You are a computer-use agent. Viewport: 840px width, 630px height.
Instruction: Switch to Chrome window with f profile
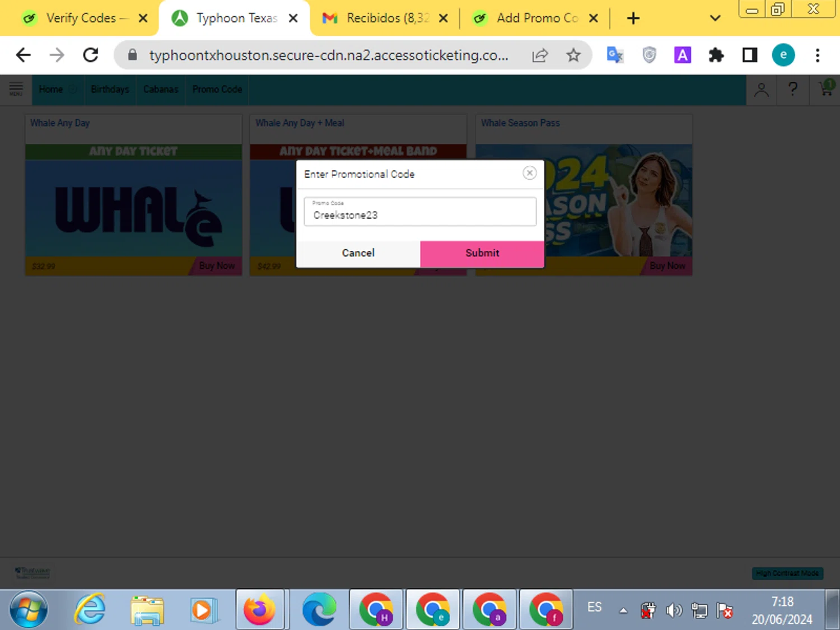[x=546, y=609]
